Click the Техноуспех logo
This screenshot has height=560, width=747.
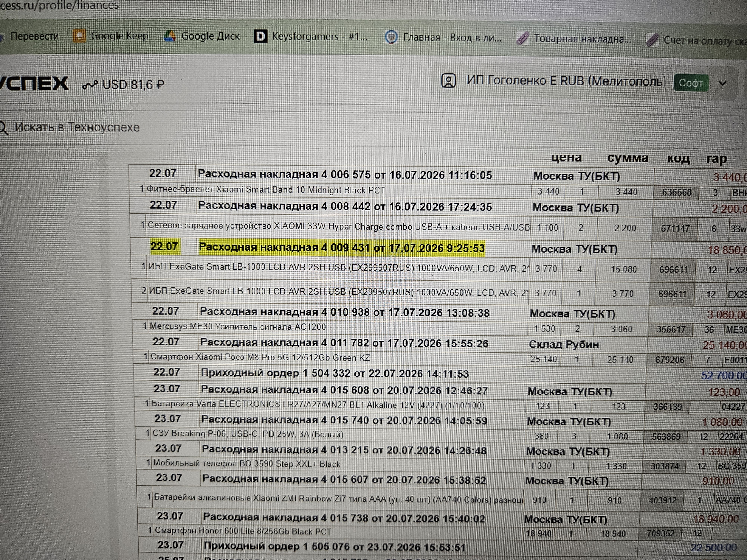point(34,83)
